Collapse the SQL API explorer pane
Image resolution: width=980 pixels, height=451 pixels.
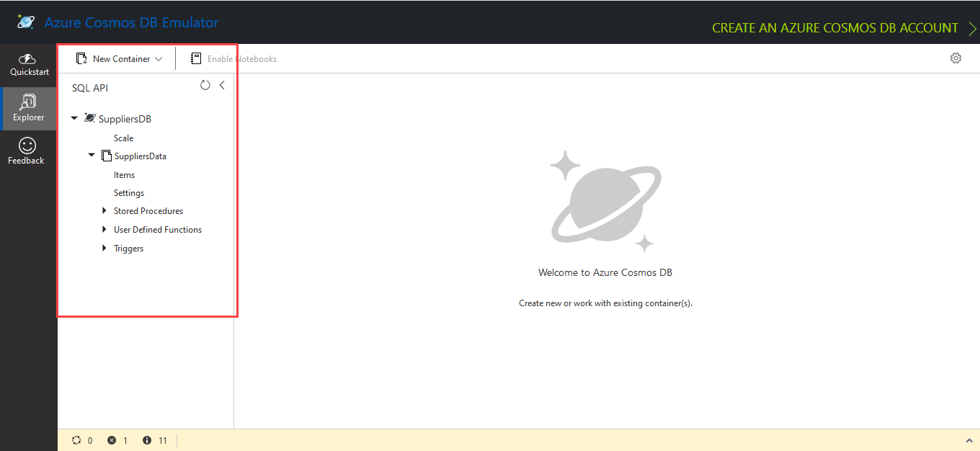coord(222,85)
